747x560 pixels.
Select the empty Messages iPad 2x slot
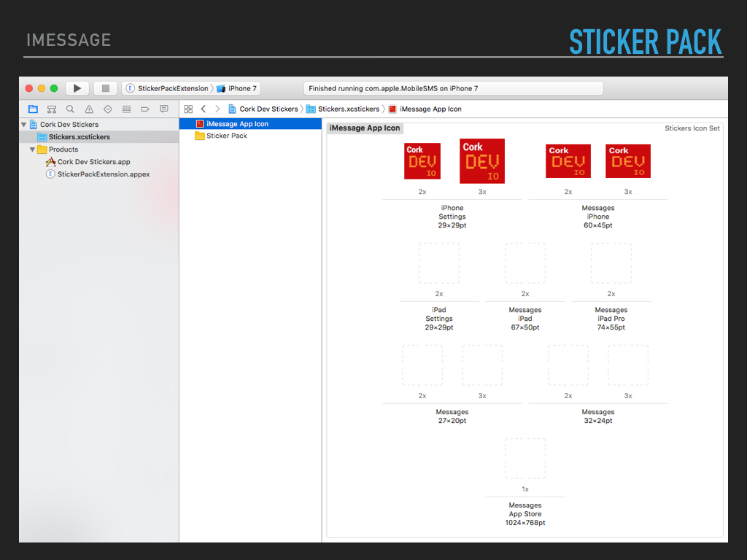point(525,262)
